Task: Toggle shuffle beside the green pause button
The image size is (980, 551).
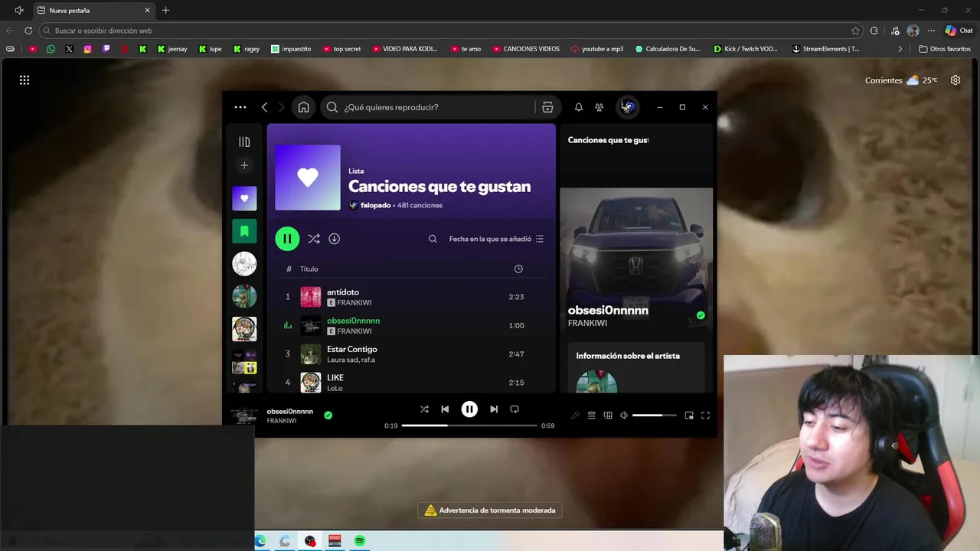Action: coord(314,239)
